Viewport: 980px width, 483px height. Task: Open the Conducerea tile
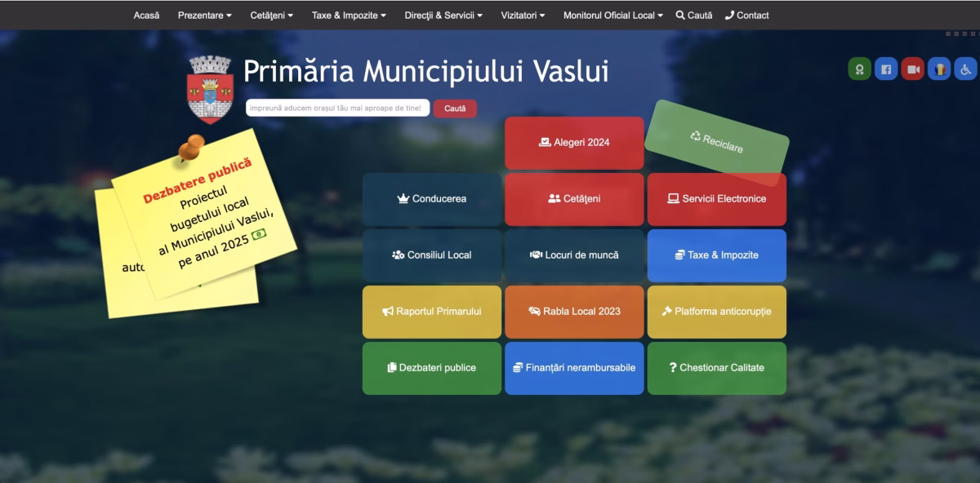tap(432, 199)
